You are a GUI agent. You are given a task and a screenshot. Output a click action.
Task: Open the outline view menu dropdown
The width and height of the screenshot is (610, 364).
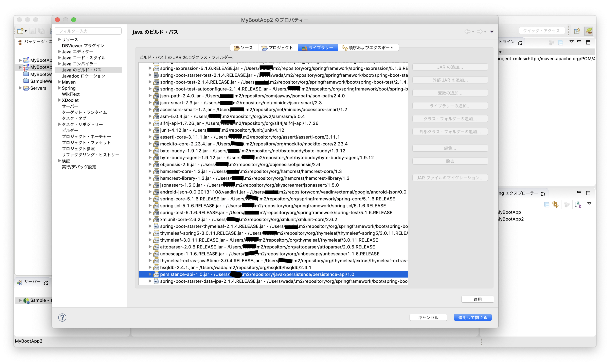click(x=572, y=42)
